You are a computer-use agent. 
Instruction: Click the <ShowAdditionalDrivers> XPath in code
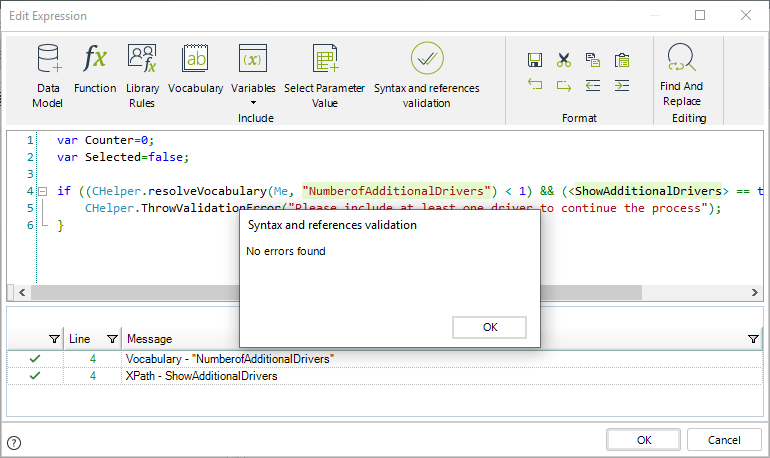pos(648,191)
